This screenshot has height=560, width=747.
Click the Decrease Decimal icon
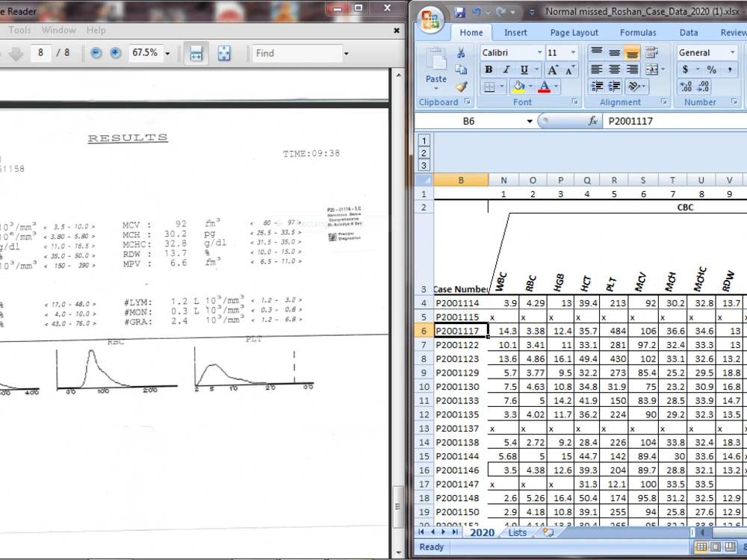703,86
